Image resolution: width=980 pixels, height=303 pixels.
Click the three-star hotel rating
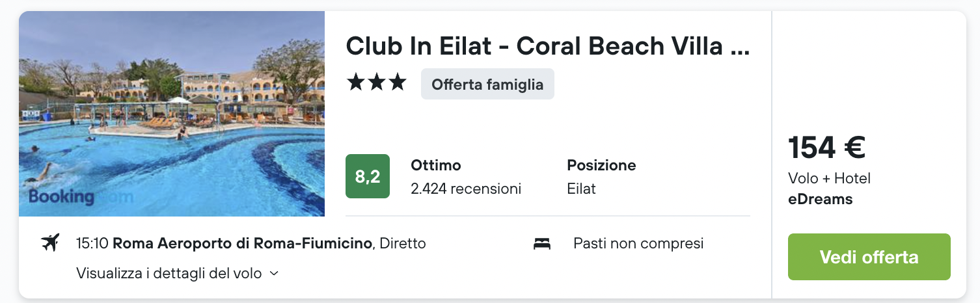376,83
